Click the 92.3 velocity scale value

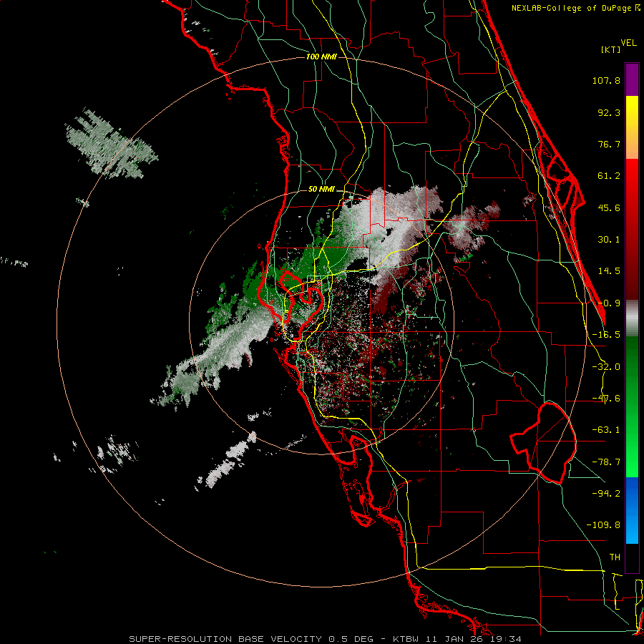(x=609, y=112)
